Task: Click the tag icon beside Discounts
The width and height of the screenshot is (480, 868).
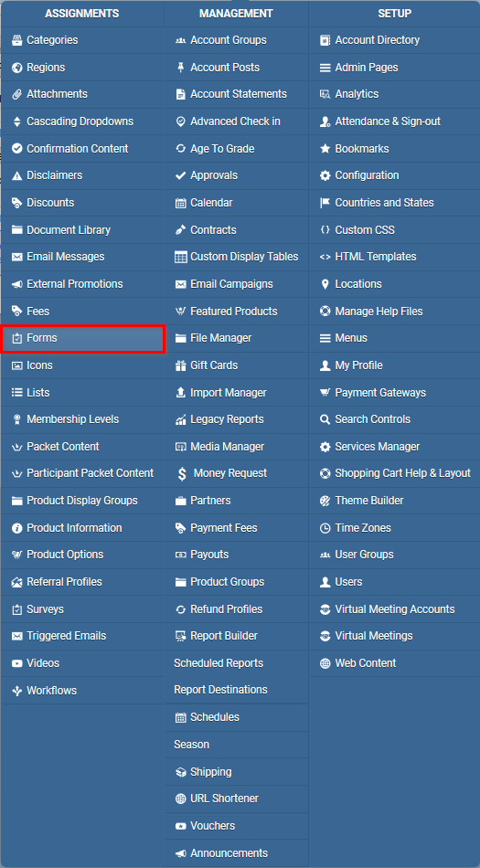Action: pyautogui.click(x=16, y=203)
